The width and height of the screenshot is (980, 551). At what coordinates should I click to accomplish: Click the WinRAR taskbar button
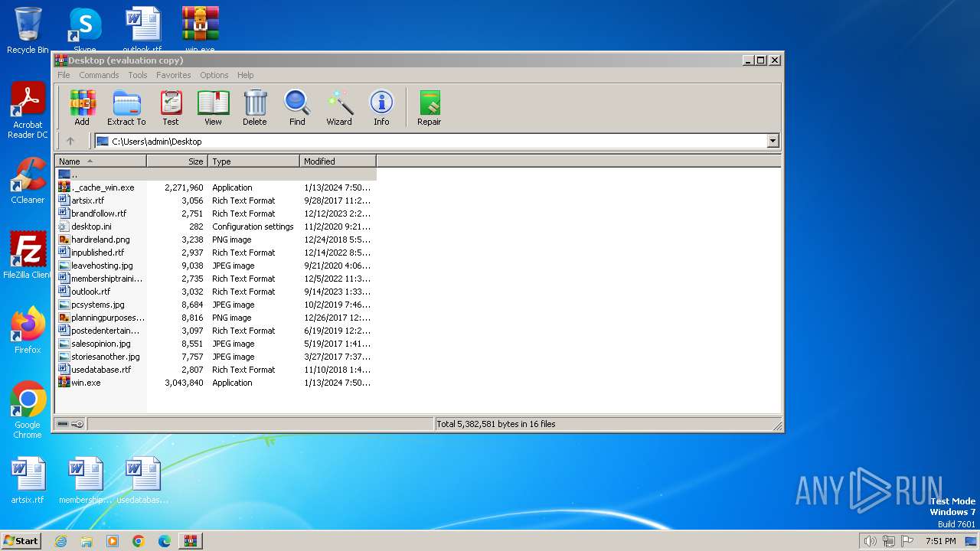(190, 541)
